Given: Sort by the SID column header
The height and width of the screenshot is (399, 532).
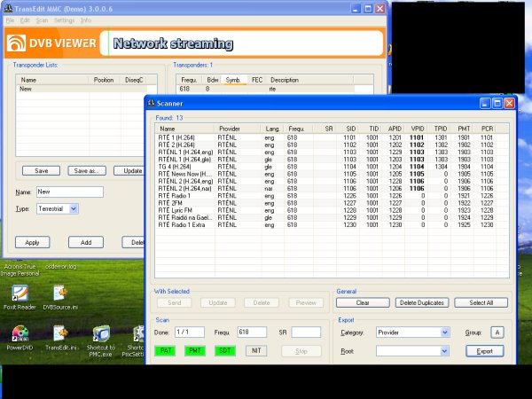Looking at the screenshot, I should click(348, 129).
